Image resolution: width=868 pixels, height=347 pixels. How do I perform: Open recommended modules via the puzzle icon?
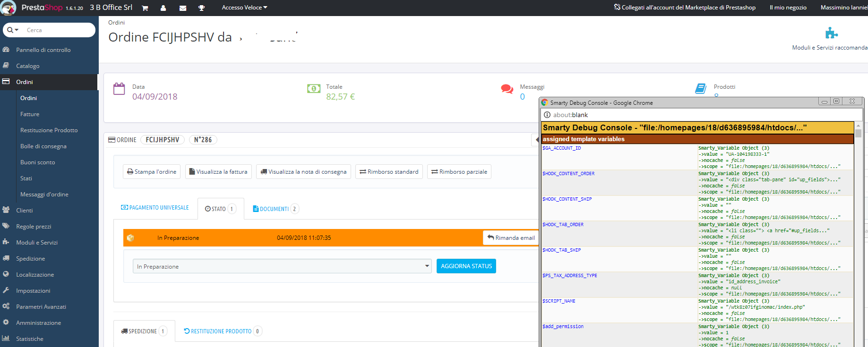click(831, 33)
